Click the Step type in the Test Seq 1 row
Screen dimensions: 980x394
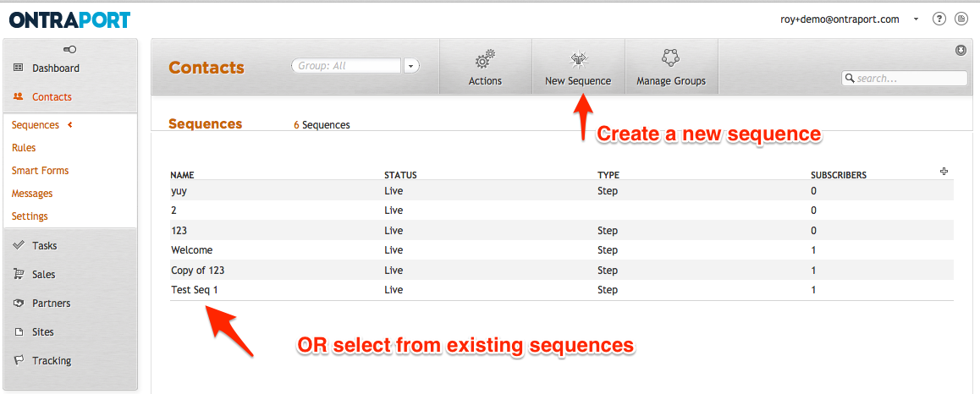608,290
